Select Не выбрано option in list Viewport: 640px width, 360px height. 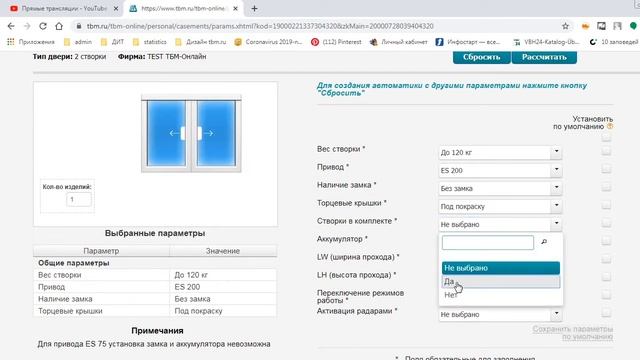pyautogui.click(x=501, y=268)
